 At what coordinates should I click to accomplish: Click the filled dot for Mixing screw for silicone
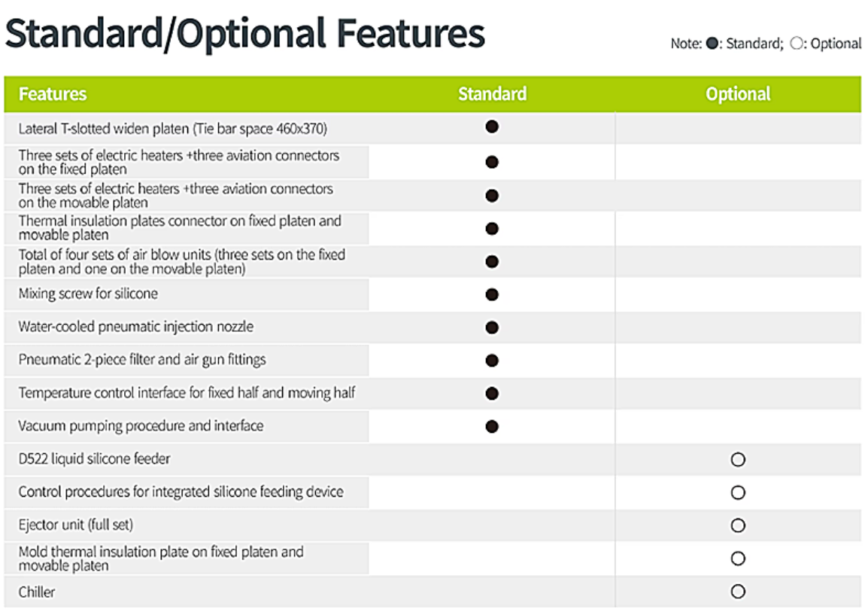pyautogui.click(x=492, y=294)
